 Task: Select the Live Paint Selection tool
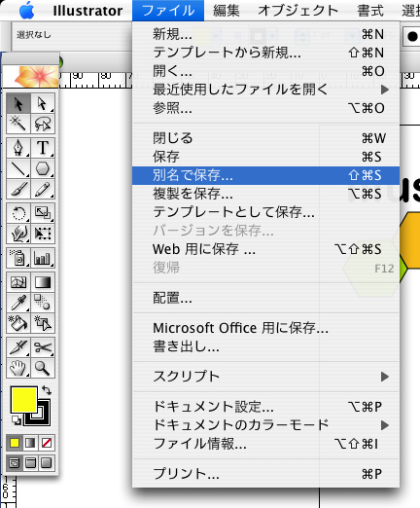[x=43, y=323]
